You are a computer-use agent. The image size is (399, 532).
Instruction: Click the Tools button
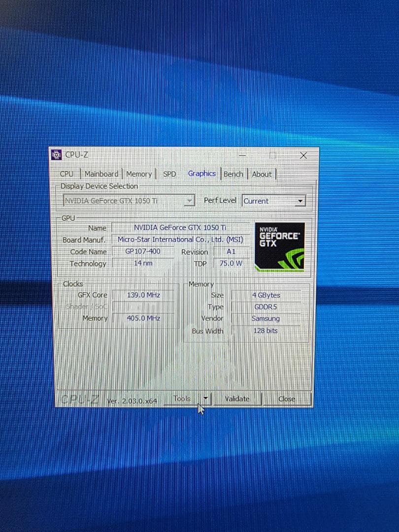[182, 399]
